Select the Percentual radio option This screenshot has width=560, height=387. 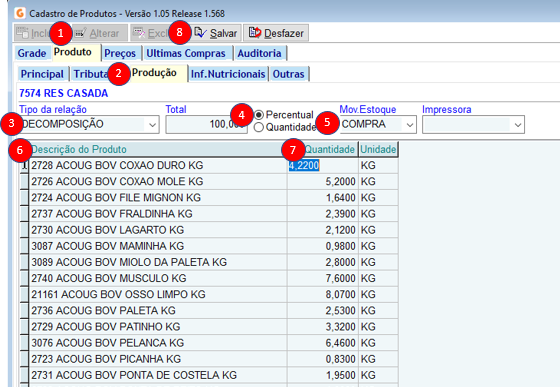(x=259, y=115)
